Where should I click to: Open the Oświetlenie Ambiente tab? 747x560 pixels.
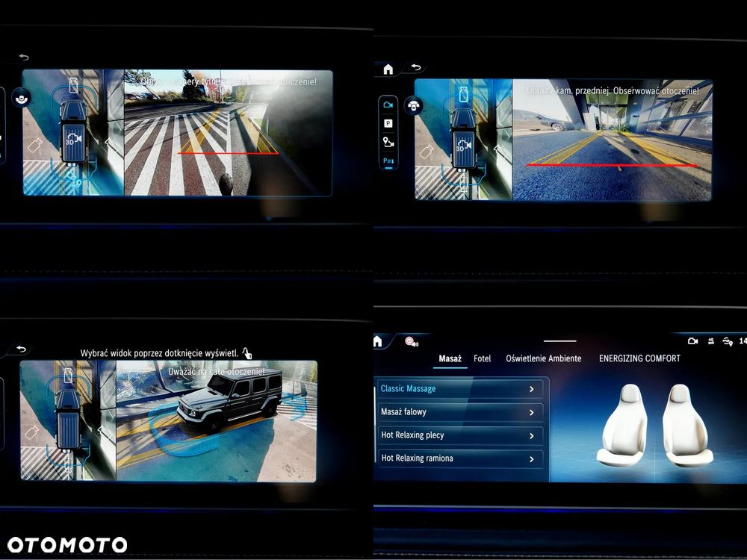(x=544, y=358)
